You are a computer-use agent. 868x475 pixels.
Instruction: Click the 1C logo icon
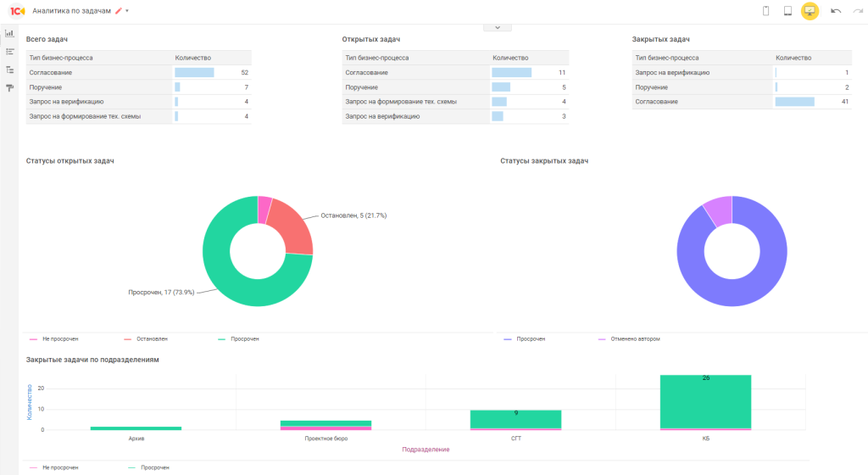17,11
